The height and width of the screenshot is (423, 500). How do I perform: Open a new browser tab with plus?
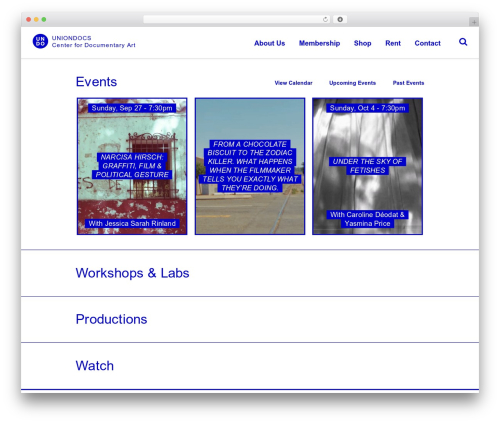tap(474, 22)
